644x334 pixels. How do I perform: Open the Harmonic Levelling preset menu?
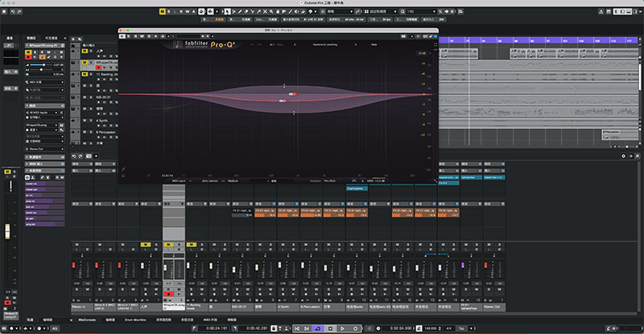(325, 44)
